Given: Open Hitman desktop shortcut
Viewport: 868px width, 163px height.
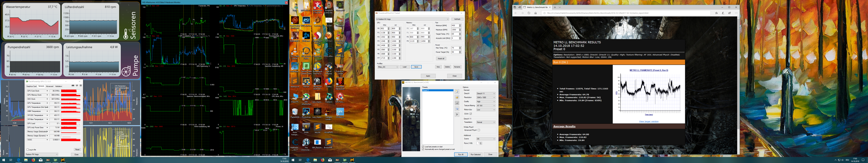Looking at the screenshot, I should pos(306,82).
